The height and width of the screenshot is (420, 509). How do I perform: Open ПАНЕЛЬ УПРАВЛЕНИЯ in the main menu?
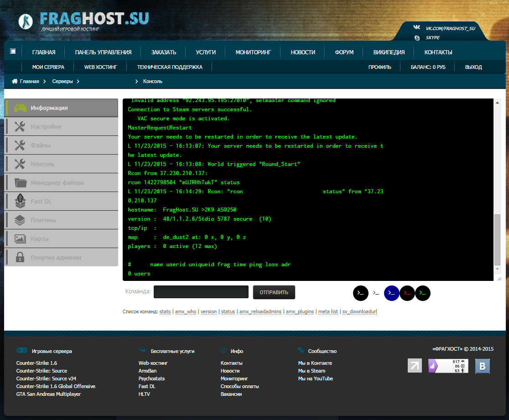pyautogui.click(x=103, y=52)
